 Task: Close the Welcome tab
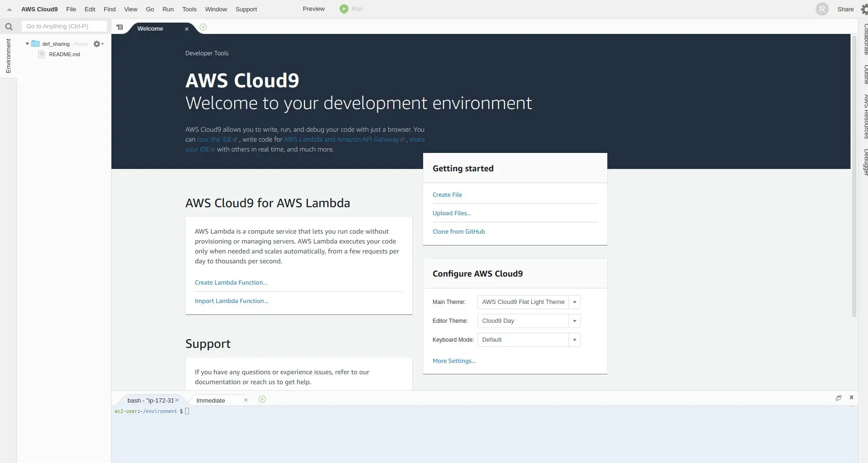click(x=187, y=29)
